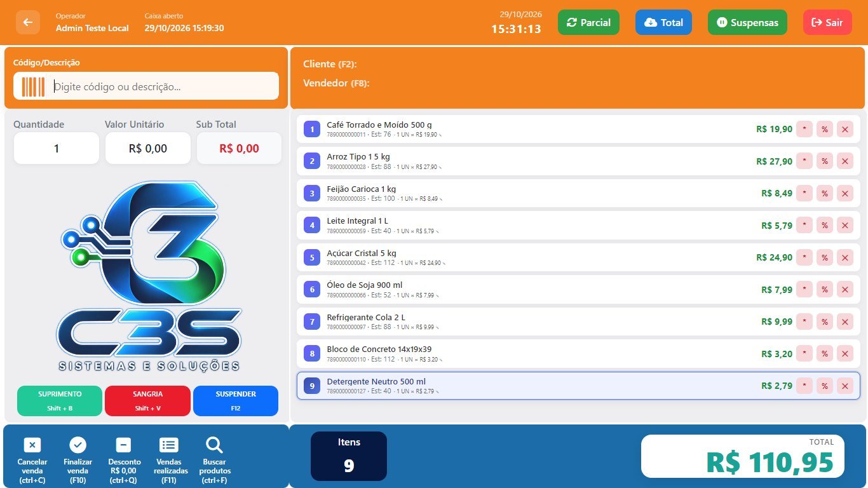
Task: Select the Bloco de Concreto 14x19x39 row
Action: [578, 353]
